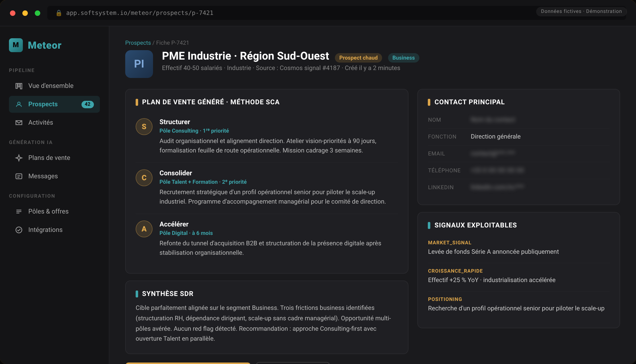Click the Accélérer step title

[x=174, y=224]
